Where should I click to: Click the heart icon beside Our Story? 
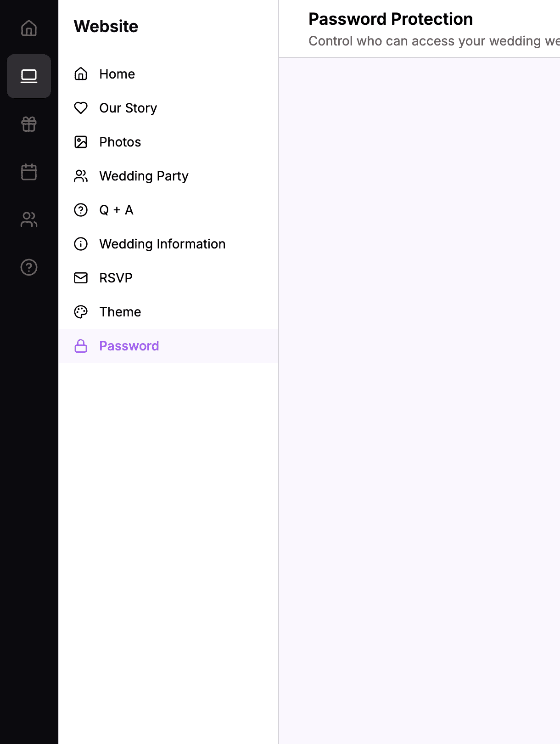point(81,108)
